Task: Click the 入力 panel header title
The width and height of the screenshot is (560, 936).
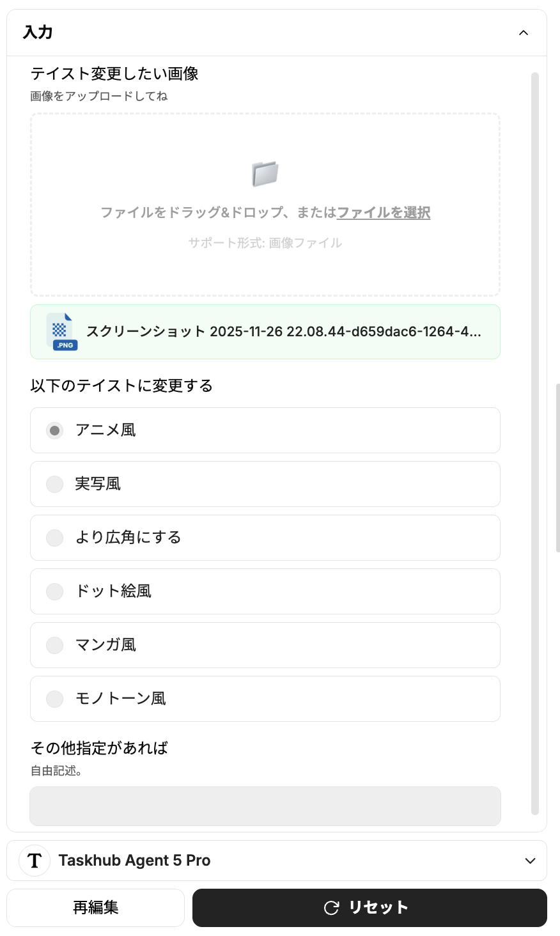Action: tap(38, 33)
